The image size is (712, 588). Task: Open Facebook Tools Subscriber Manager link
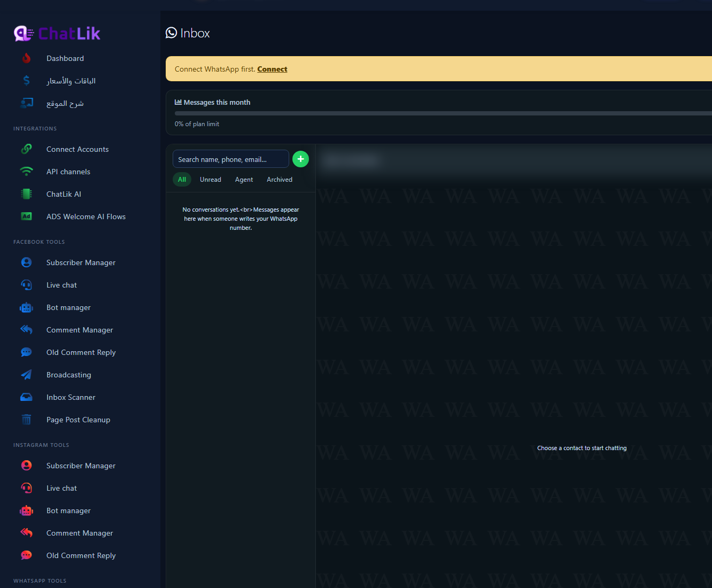coord(80,262)
